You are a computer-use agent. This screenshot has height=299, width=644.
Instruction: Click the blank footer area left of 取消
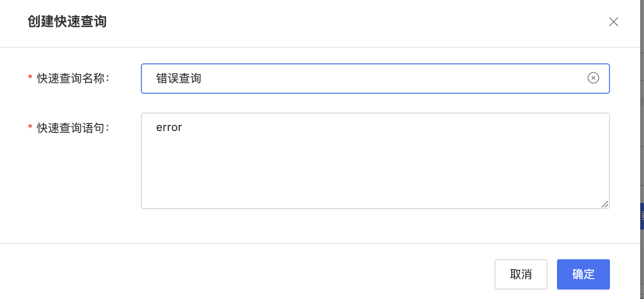tap(246, 274)
